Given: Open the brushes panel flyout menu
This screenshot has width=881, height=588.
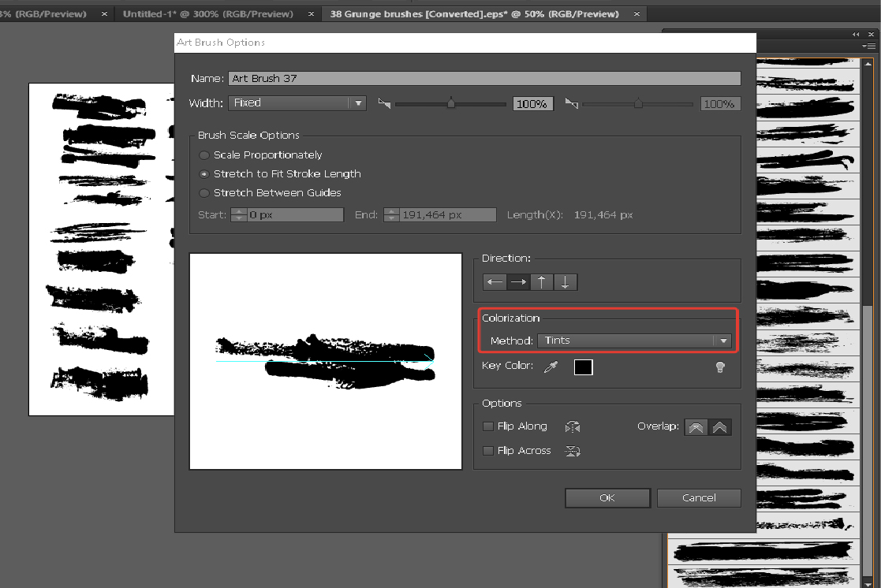Looking at the screenshot, I should [869, 47].
